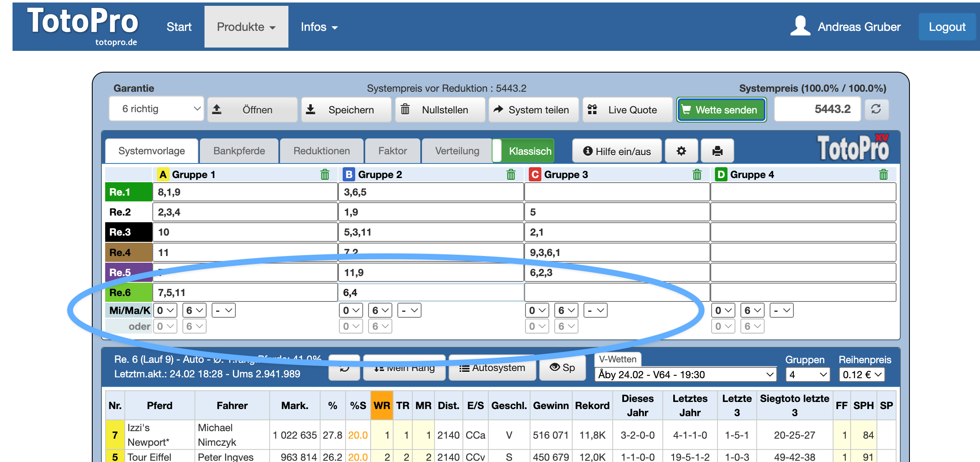This screenshot has height=462, width=980.
Task: Open Gruppe 4 K dropdown
Action: (x=782, y=311)
